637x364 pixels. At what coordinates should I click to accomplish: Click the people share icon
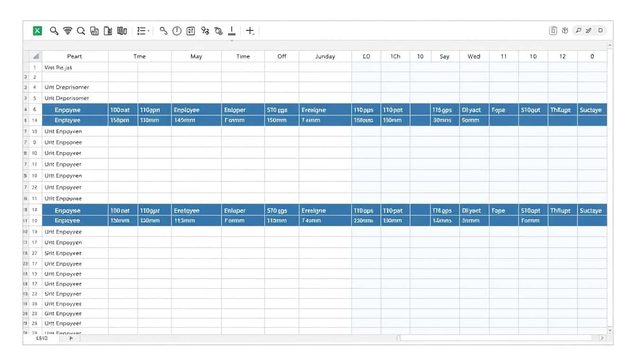click(205, 31)
